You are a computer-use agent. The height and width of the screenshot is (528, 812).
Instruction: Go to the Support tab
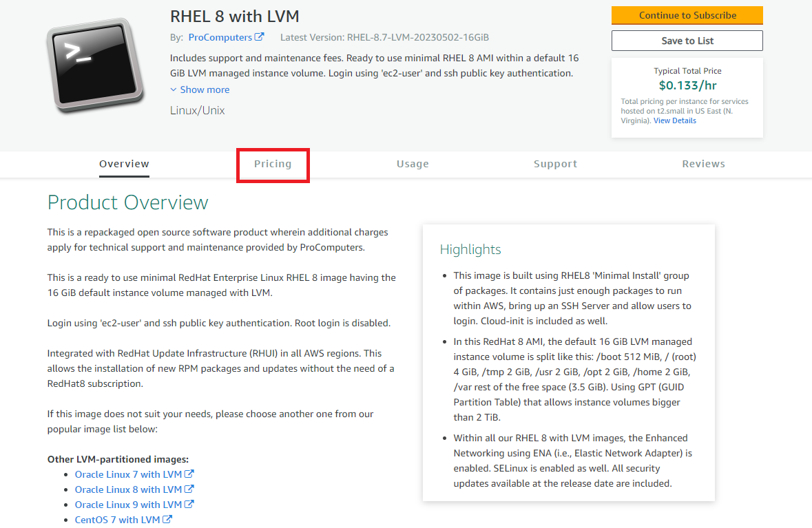(555, 164)
